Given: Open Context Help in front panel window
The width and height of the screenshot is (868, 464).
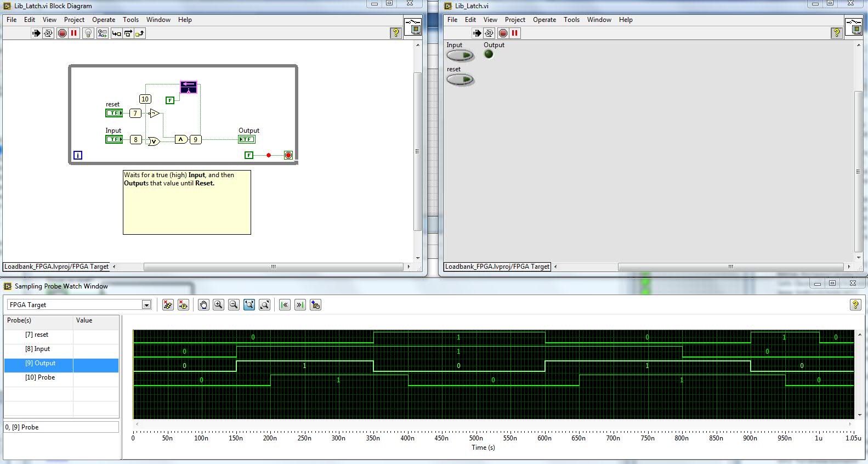Looking at the screenshot, I should [x=836, y=33].
